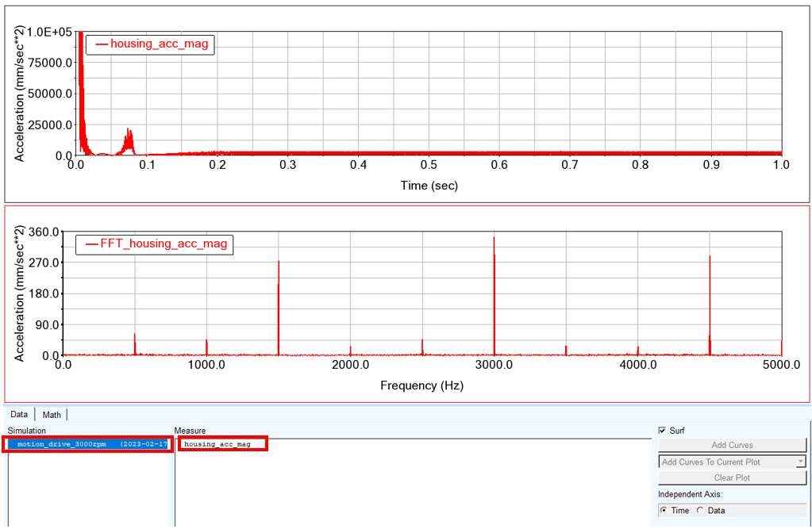Click the FFT_housing_acc_mag legend in the bottom plot
Viewport: 812px width, 529px height.
pos(155,243)
